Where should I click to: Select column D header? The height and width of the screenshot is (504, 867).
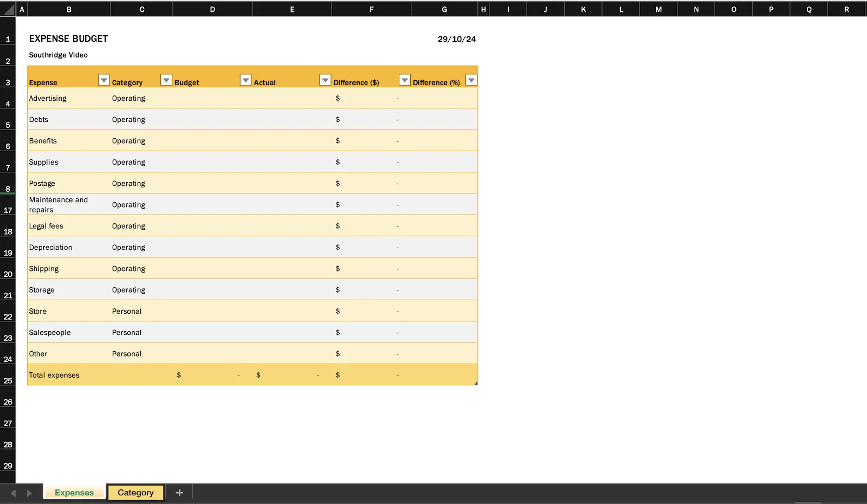click(212, 9)
